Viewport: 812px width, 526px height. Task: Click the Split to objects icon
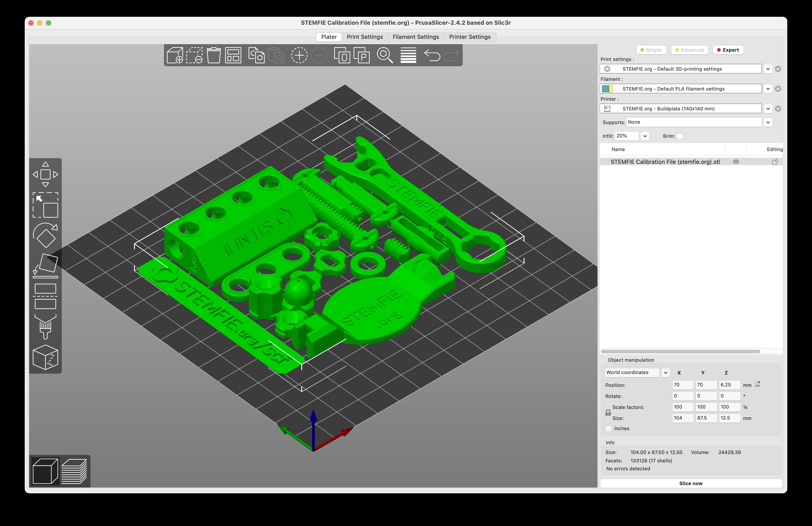(x=342, y=55)
